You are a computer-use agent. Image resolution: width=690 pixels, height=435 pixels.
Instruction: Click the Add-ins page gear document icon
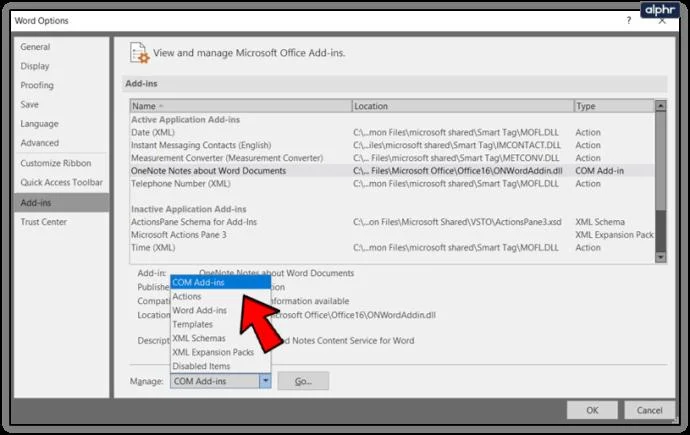[x=139, y=53]
